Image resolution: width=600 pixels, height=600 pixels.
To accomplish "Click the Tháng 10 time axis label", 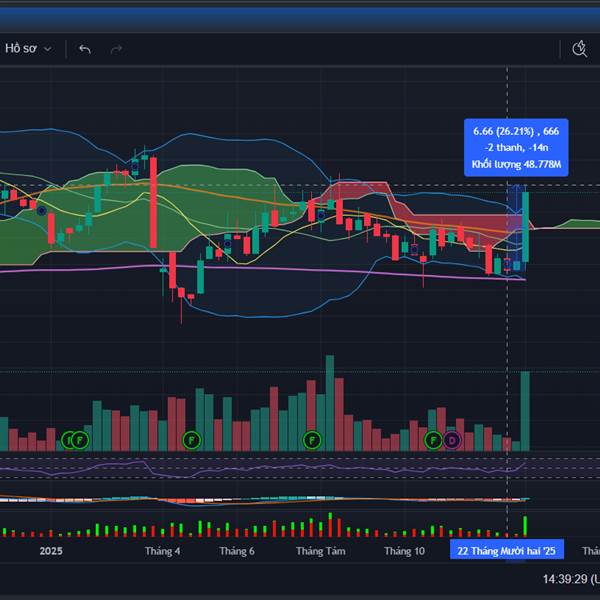I will (x=404, y=551).
